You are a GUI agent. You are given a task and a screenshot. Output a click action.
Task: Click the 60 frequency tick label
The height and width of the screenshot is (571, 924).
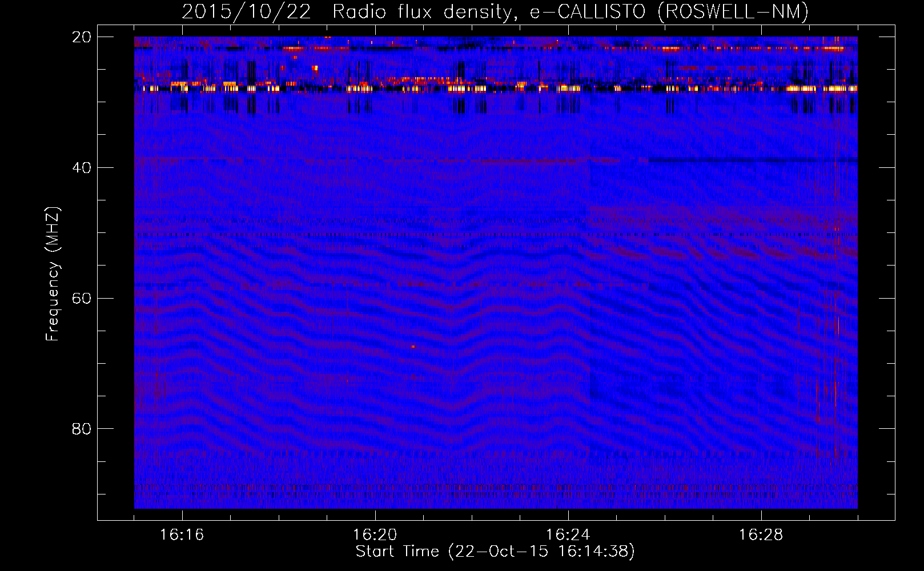pos(81,299)
